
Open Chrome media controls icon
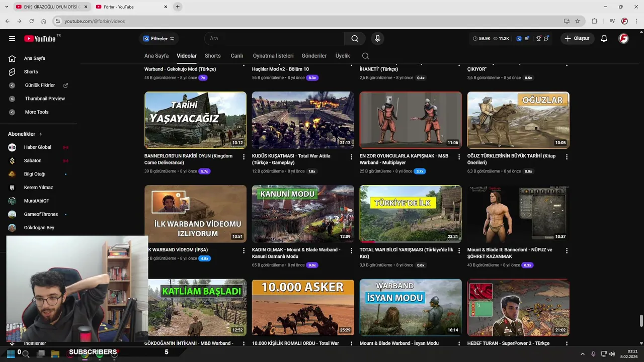(x=612, y=21)
